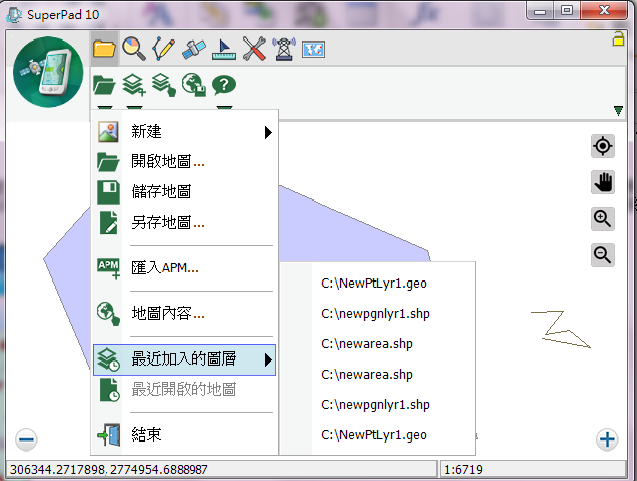The height and width of the screenshot is (481, 637).
Task: Select the pencil edit tool icon
Action: click(x=164, y=49)
